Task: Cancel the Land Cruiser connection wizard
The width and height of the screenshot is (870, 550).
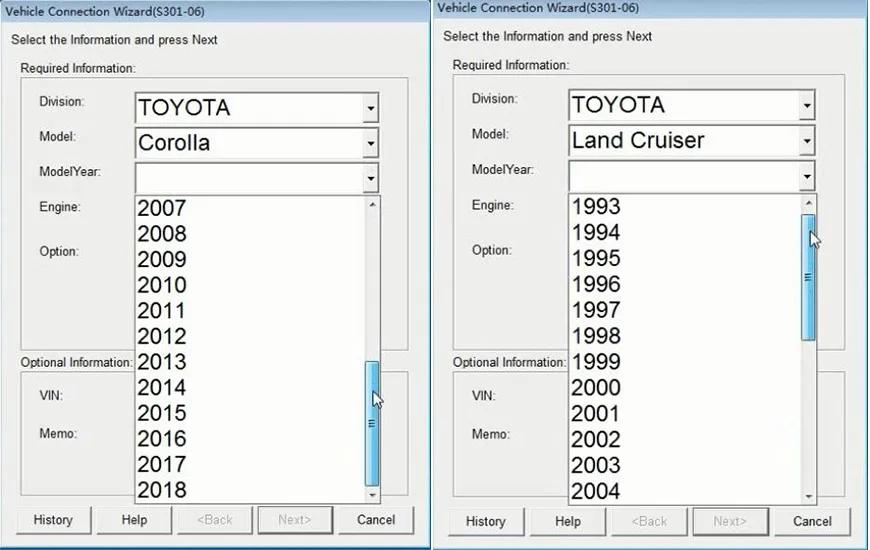Action: [812, 522]
